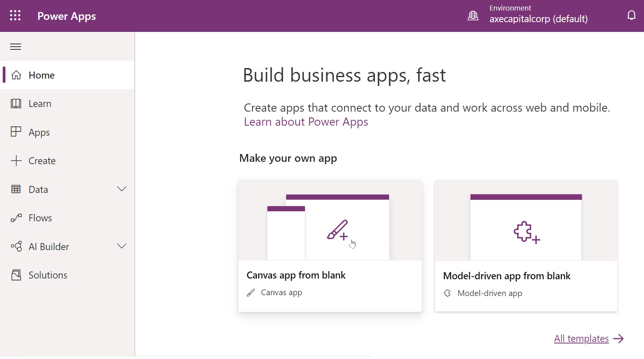Open notifications bell icon
644x359 pixels.
[632, 16]
